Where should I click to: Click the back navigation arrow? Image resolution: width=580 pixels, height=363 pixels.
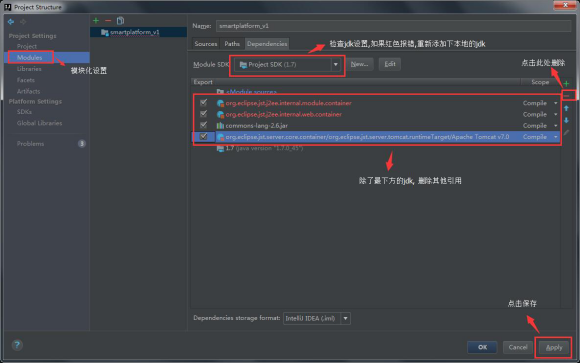tap(11, 22)
